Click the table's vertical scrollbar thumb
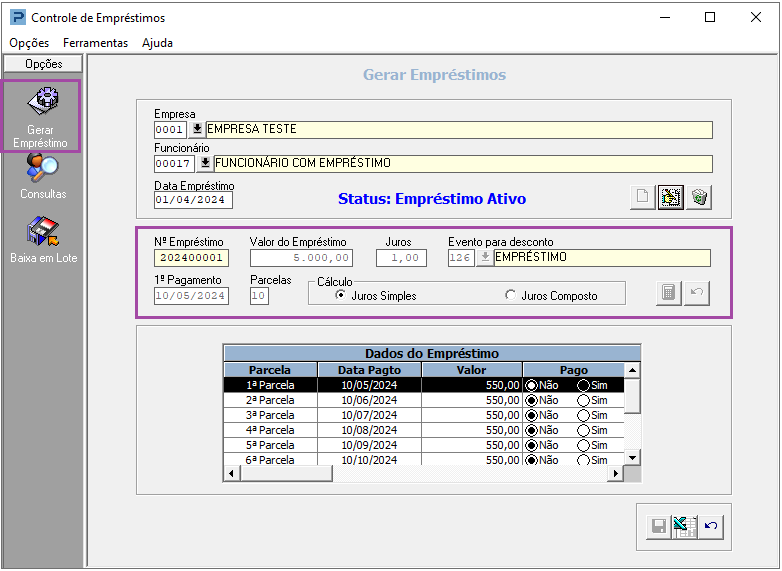This screenshot has height=571, width=782. (x=632, y=395)
